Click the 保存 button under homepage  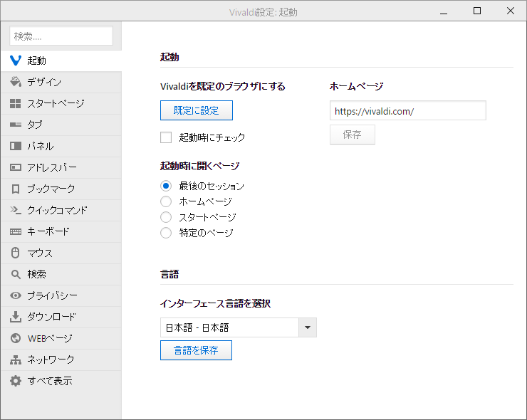coord(353,135)
